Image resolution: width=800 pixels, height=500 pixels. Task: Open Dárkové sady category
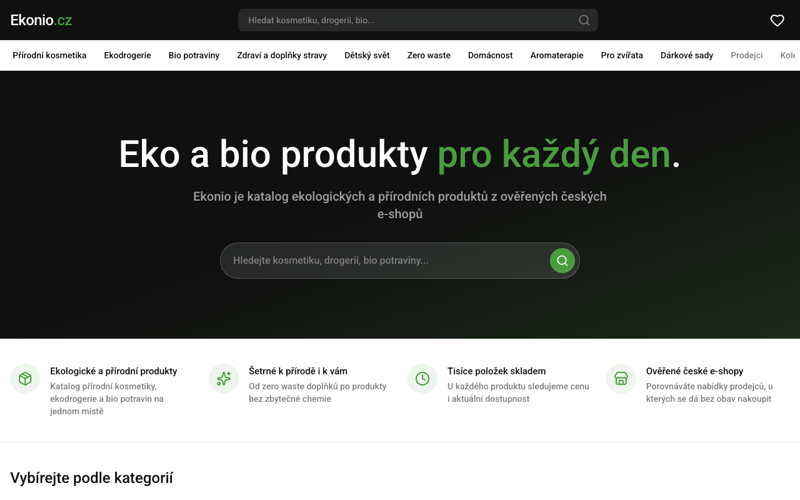click(687, 55)
